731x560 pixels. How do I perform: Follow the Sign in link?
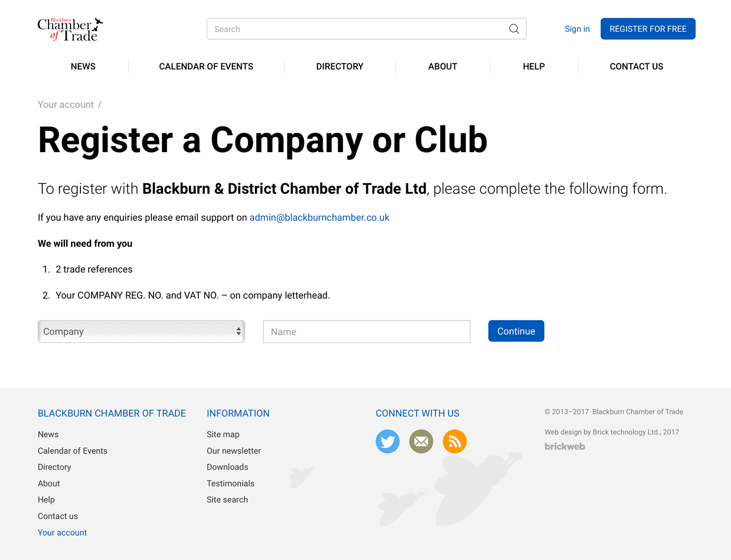577,29
